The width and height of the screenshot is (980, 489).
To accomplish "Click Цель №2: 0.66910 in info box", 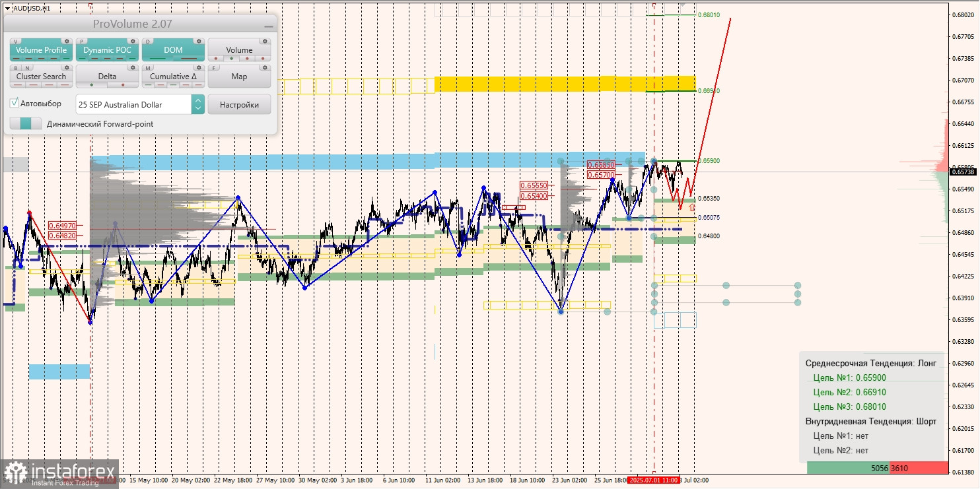I will (x=849, y=393).
